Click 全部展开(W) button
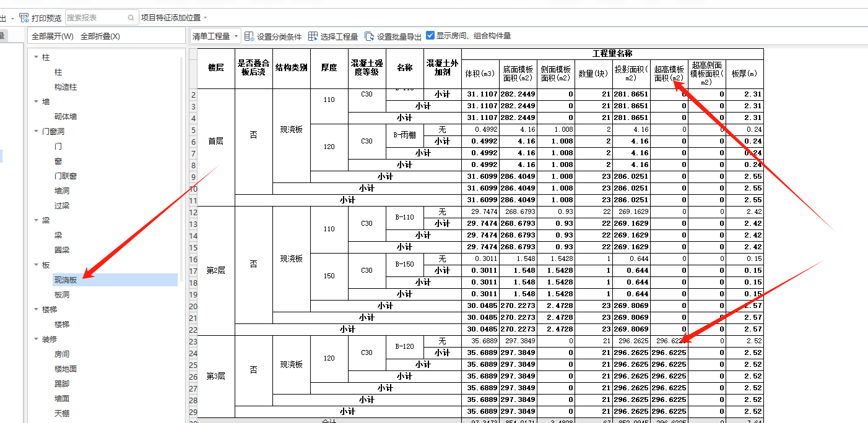The height and width of the screenshot is (423, 868). pos(53,36)
